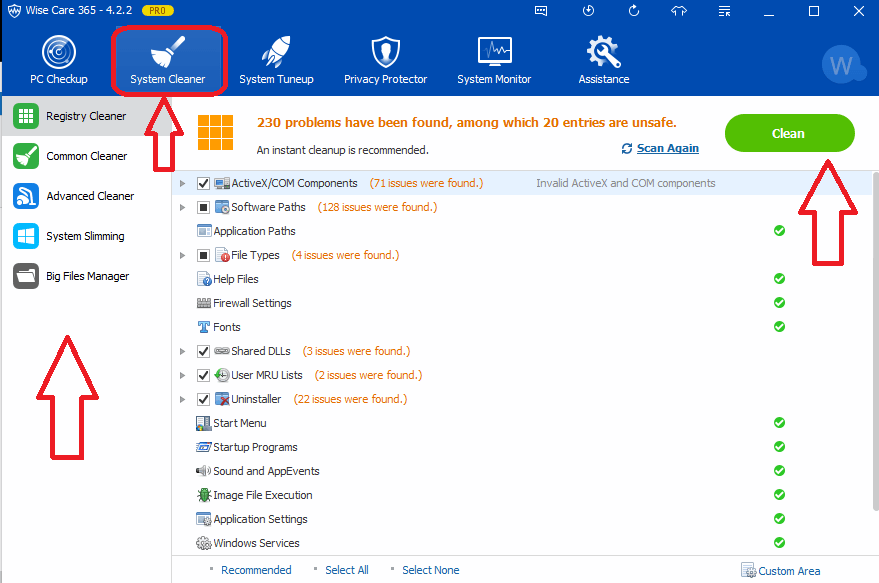Expand the File Types row

coord(182,256)
